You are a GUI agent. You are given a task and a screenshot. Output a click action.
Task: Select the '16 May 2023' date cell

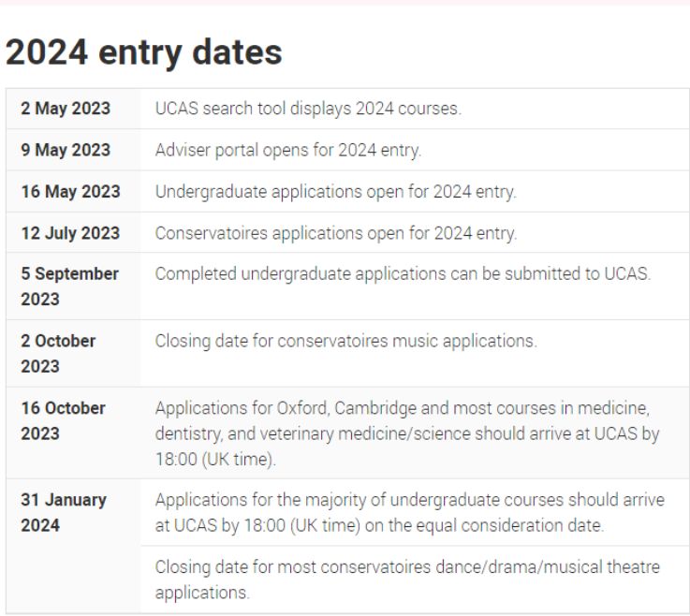73,191
